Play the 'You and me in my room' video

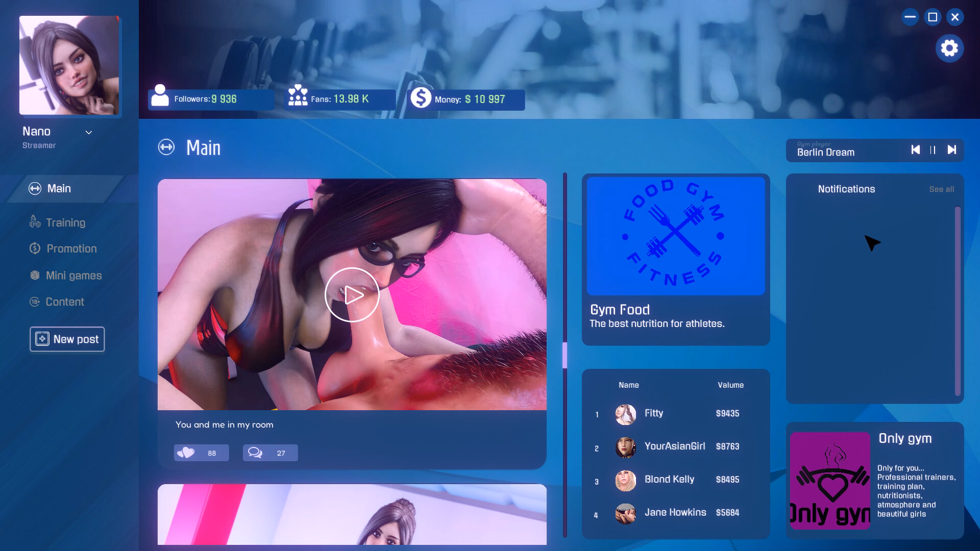point(352,295)
